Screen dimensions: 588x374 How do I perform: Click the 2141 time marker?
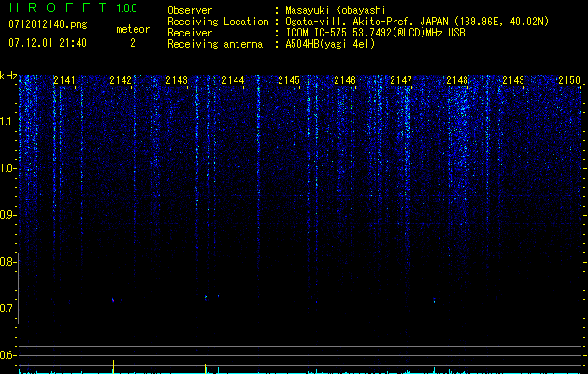(x=65, y=80)
